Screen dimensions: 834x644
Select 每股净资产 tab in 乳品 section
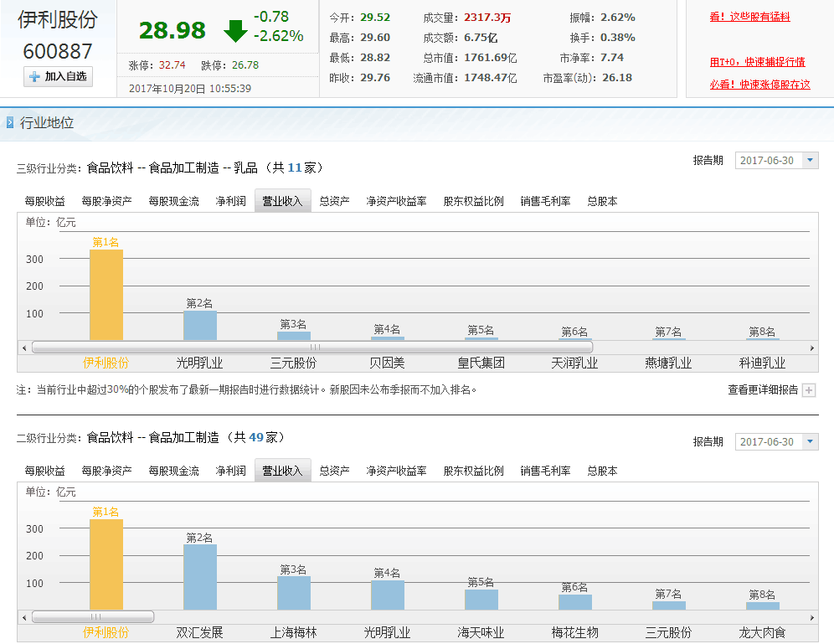click(106, 201)
